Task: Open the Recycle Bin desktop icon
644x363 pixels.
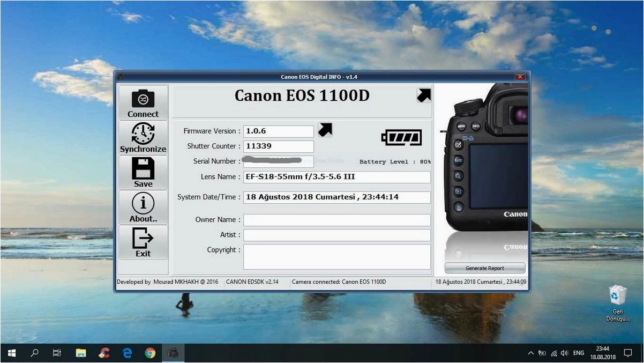Action: (x=618, y=303)
